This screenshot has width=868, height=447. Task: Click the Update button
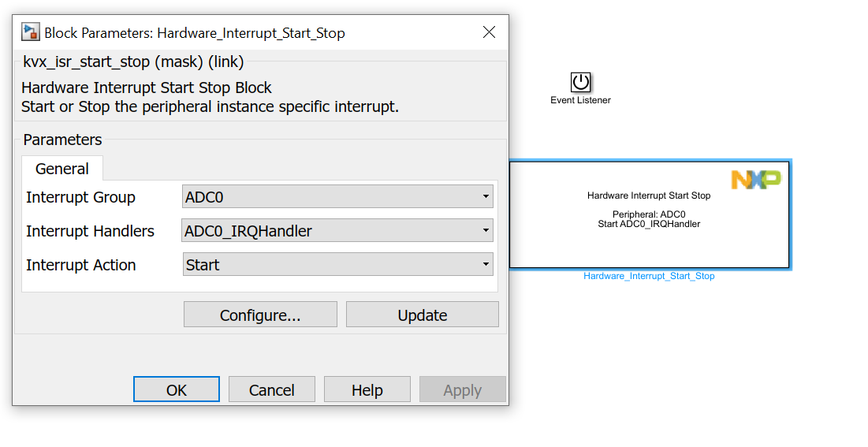[422, 315]
